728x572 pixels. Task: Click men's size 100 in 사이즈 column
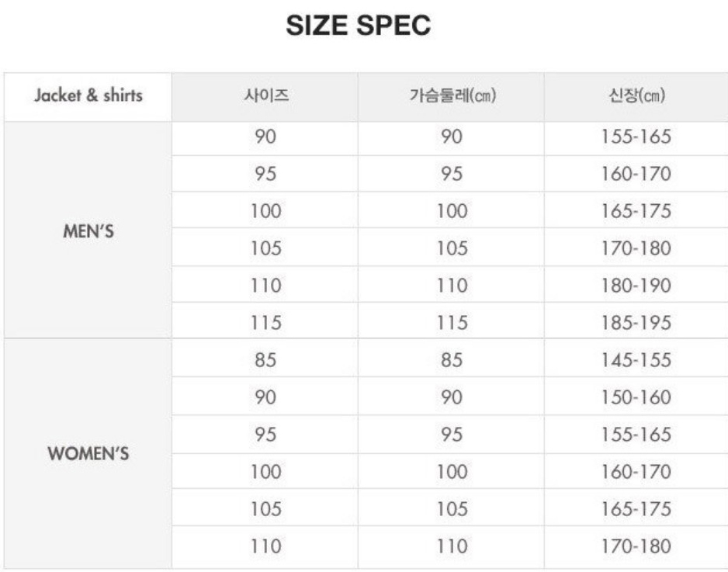click(x=266, y=211)
